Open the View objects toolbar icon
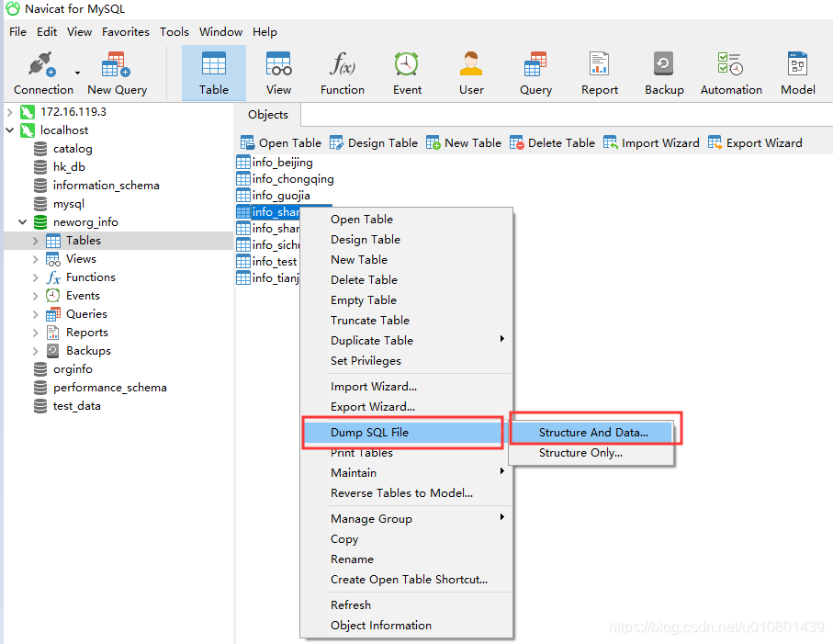This screenshot has width=833, height=644. click(278, 73)
